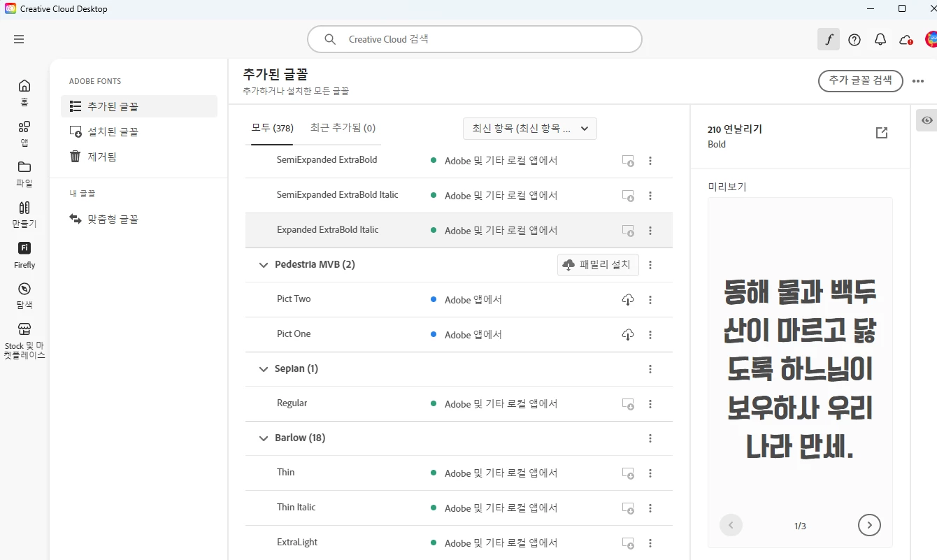Install icon for Sepian Regular row

click(628, 404)
